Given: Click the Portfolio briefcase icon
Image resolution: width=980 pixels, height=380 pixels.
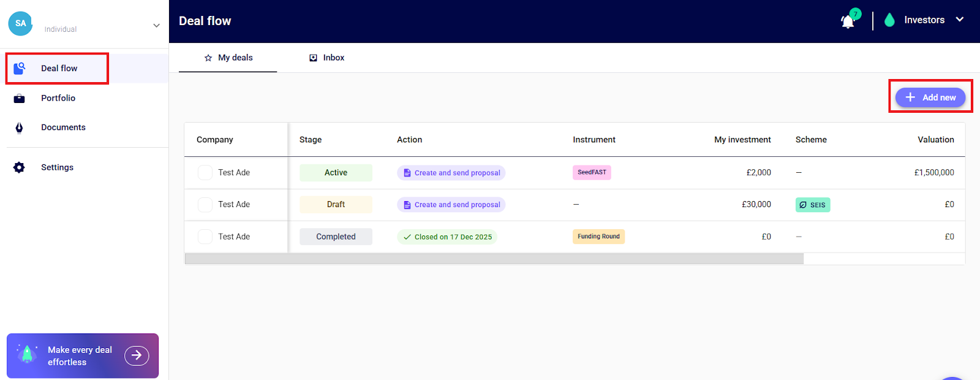Looking at the screenshot, I should tap(20, 98).
